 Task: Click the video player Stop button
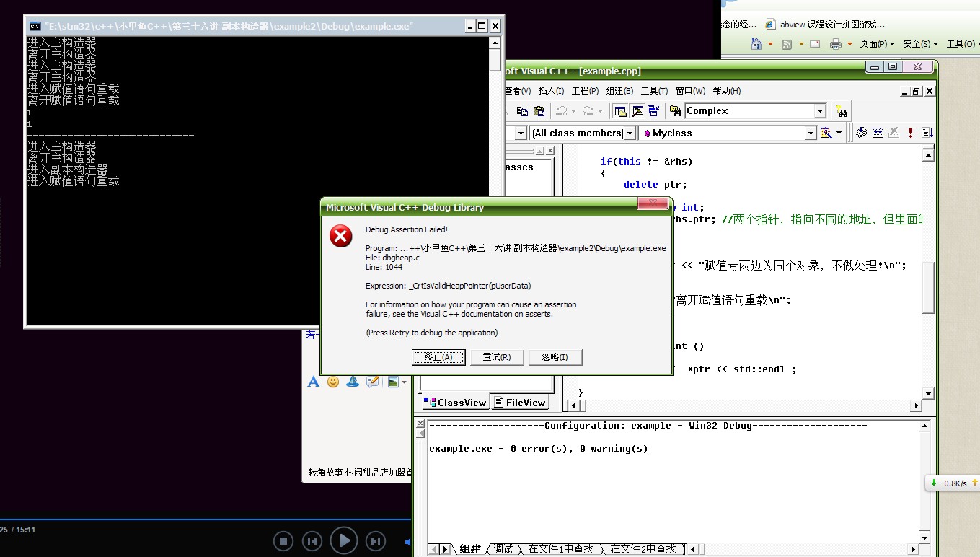(283, 540)
